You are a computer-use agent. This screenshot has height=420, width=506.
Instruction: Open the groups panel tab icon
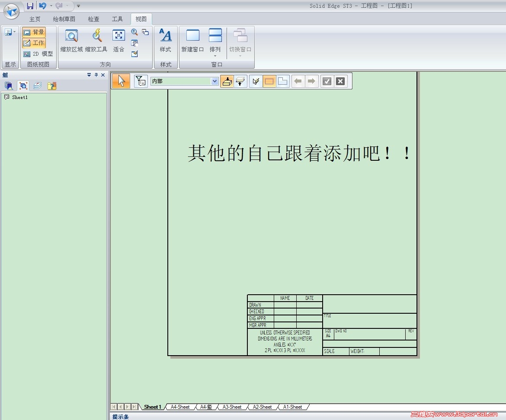[23, 86]
